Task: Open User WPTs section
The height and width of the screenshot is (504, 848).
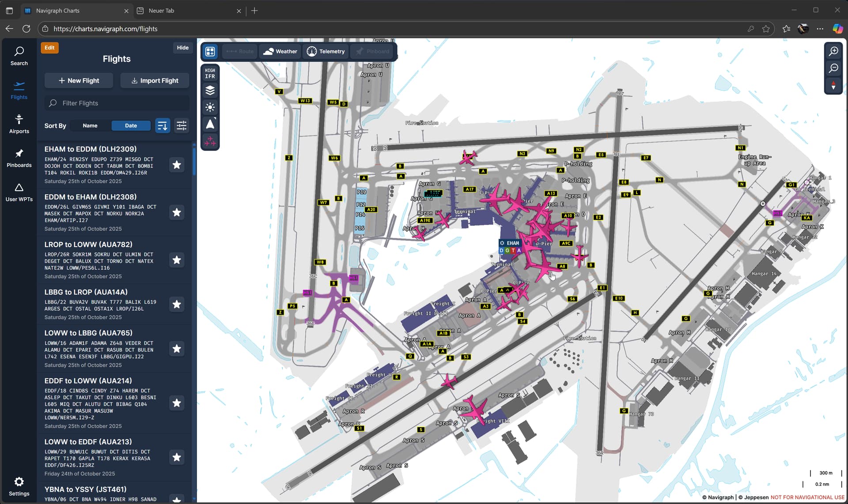Action: pyautogui.click(x=19, y=192)
